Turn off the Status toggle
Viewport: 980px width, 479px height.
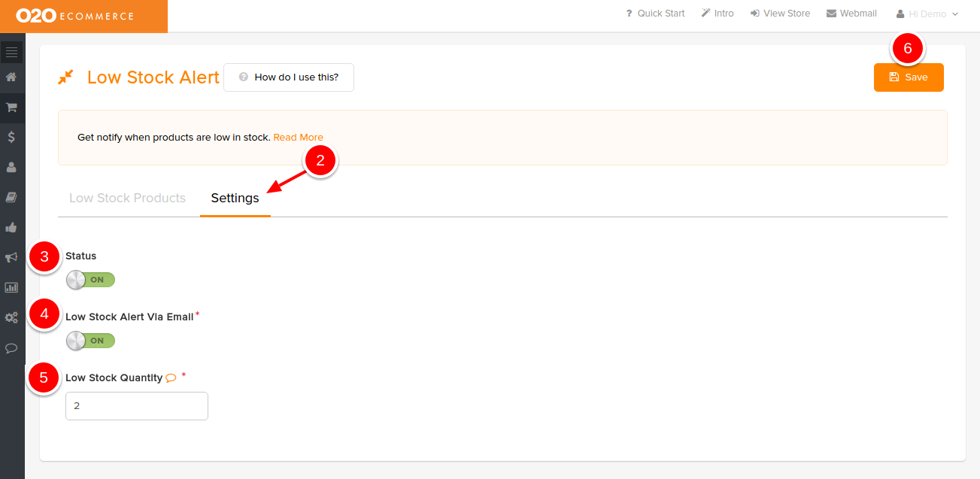pyautogui.click(x=90, y=280)
